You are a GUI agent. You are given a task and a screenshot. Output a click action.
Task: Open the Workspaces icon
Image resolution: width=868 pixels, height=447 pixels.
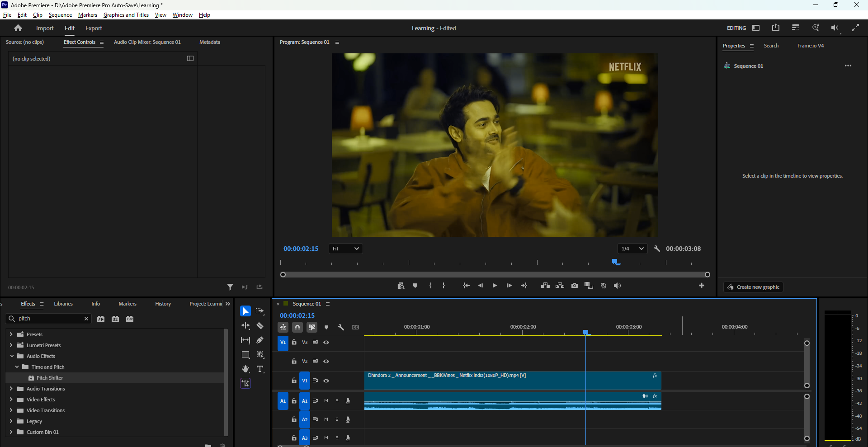coord(756,28)
